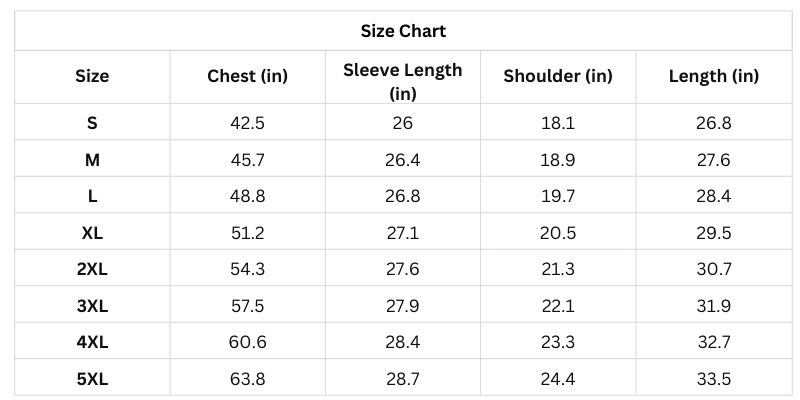800x400 pixels.
Task: Select the Chest (in) column header
Action: coord(247,76)
